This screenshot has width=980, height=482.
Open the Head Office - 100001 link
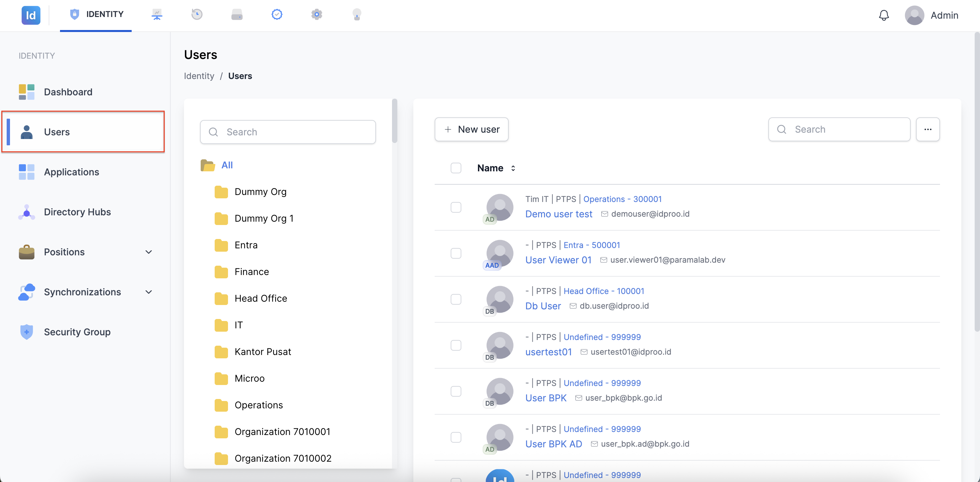tap(604, 291)
